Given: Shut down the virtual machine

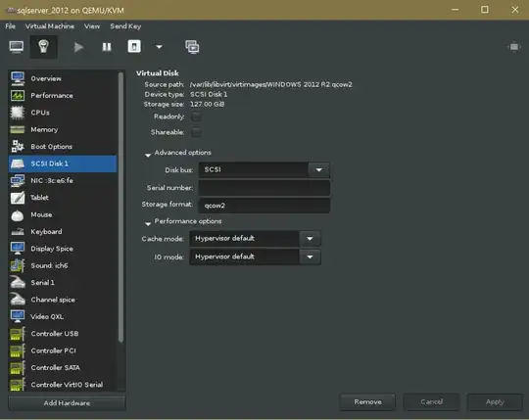Looking at the screenshot, I should click(x=134, y=47).
